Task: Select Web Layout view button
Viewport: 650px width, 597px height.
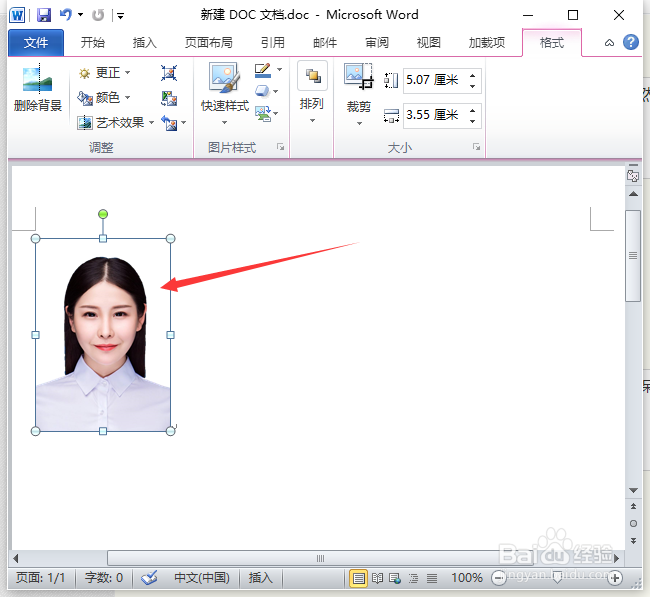Action: pos(395,578)
